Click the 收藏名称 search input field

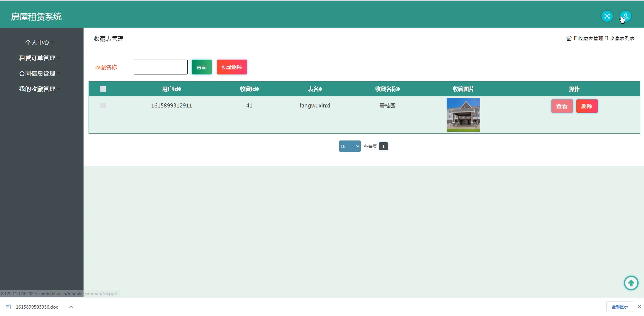pyautogui.click(x=161, y=67)
